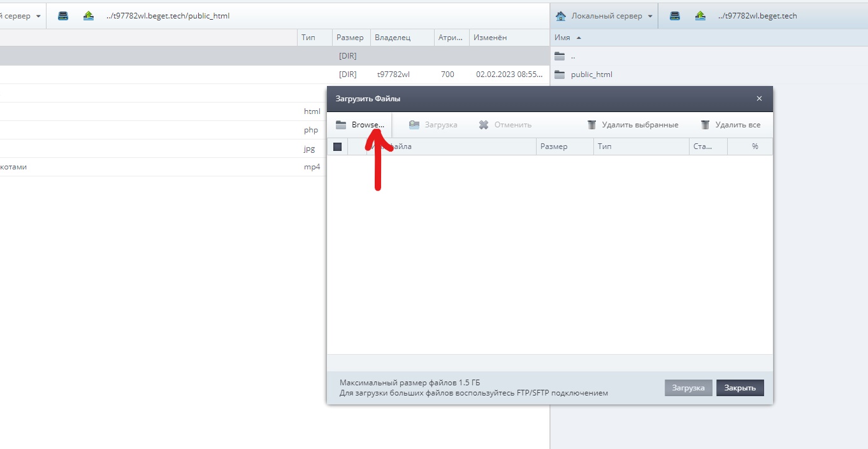Viewport: 868px width, 449px height.
Task: Toggle the select-all checkbox in upload list header
Action: pyautogui.click(x=338, y=146)
